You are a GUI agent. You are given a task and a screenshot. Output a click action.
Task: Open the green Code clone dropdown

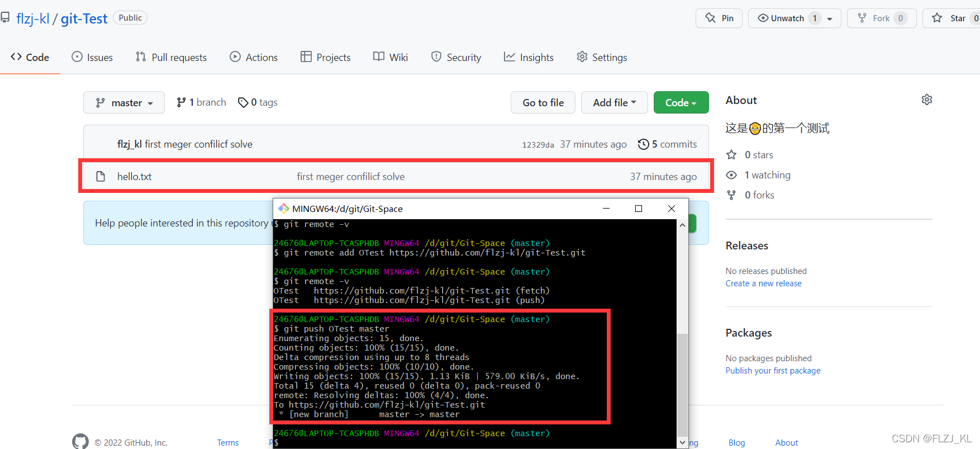point(681,102)
